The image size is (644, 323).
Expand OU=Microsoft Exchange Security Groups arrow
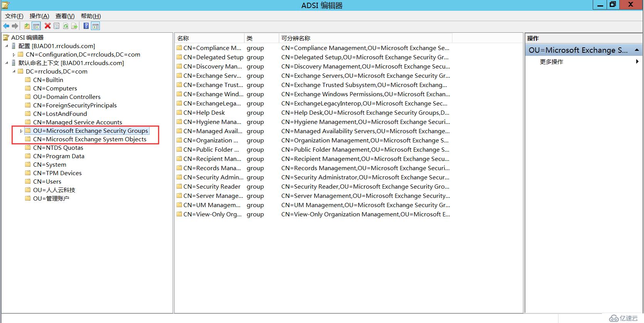click(21, 131)
